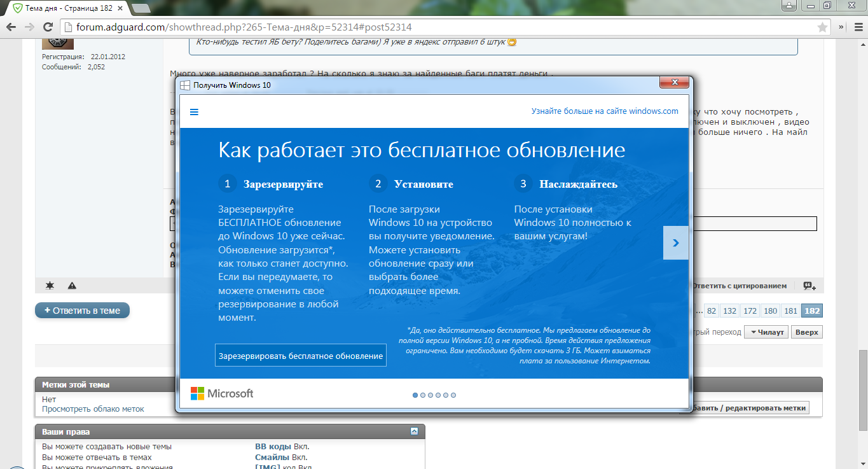This screenshot has height=469, width=868.
Task: Click the reputation star icon under the post
Action: [50, 286]
